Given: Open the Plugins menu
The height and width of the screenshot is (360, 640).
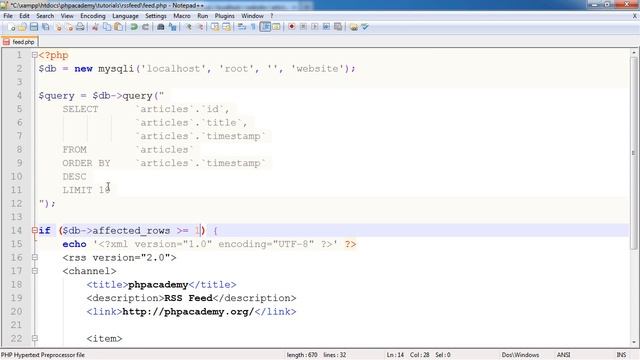Looking at the screenshot, I should pos(224,16).
